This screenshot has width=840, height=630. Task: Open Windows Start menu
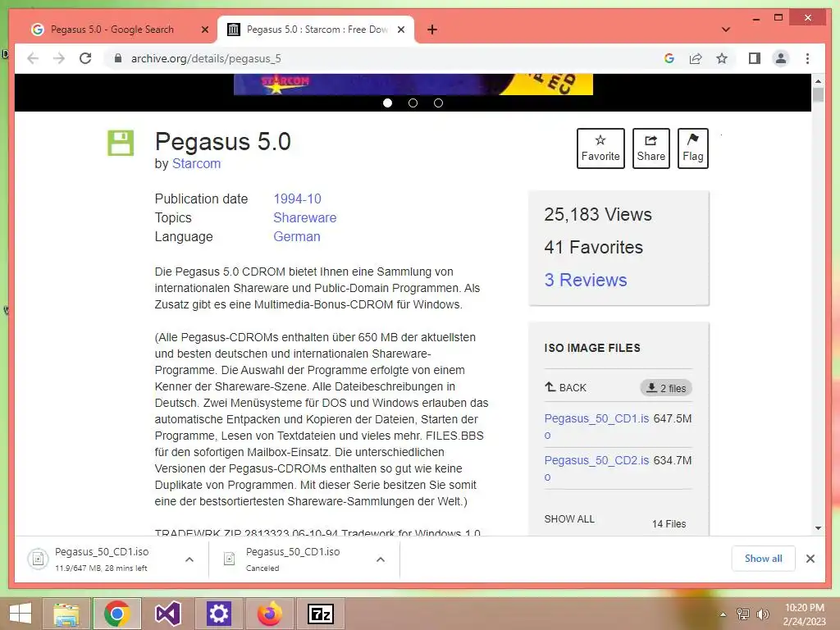[21, 614]
